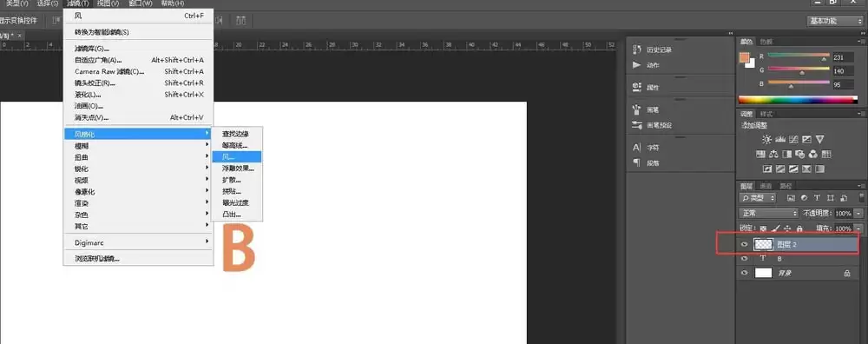Select 浮雕效果... from the submenu
Screen dimensions: 868x344
(x=237, y=169)
